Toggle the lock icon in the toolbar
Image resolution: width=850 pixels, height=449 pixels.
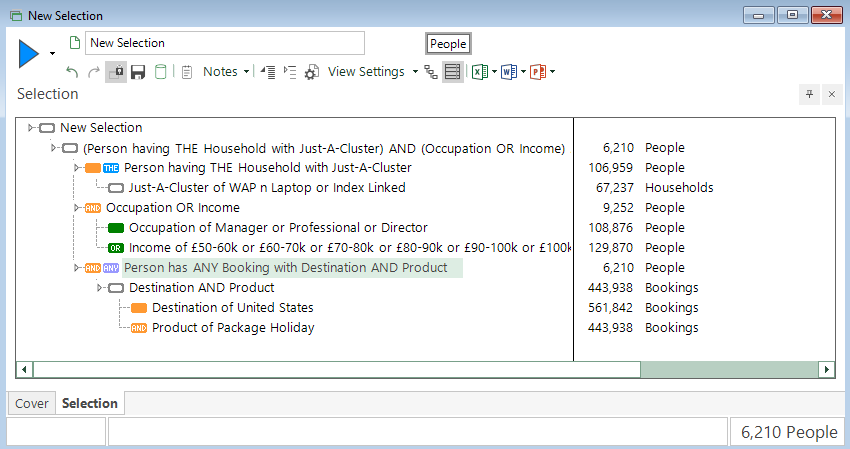[116, 72]
